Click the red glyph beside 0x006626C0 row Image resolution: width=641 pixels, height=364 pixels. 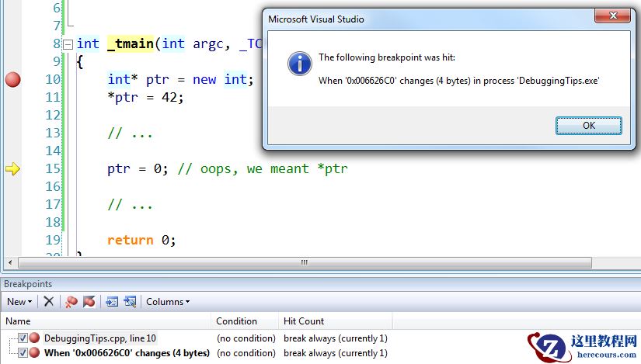pyautogui.click(x=35, y=352)
